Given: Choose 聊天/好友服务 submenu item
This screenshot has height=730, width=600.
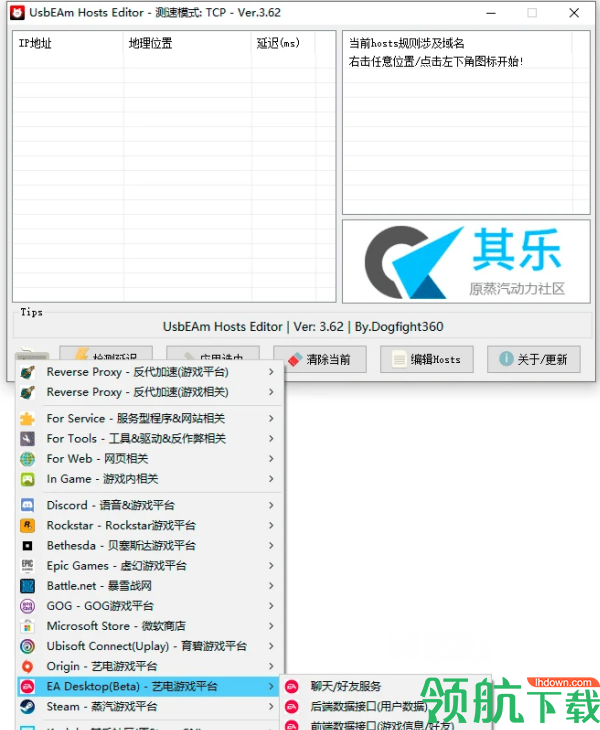Looking at the screenshot, I should pyautogui.click(x=385, y=686).
